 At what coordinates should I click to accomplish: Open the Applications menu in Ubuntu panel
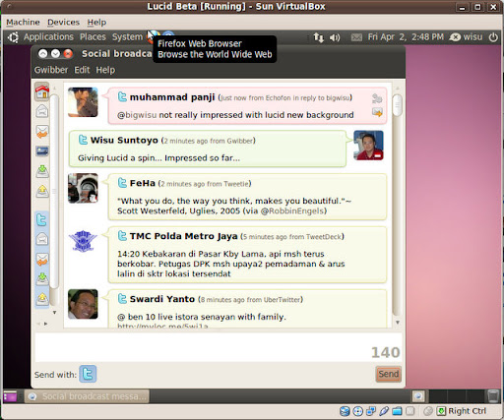pos(48,37)
